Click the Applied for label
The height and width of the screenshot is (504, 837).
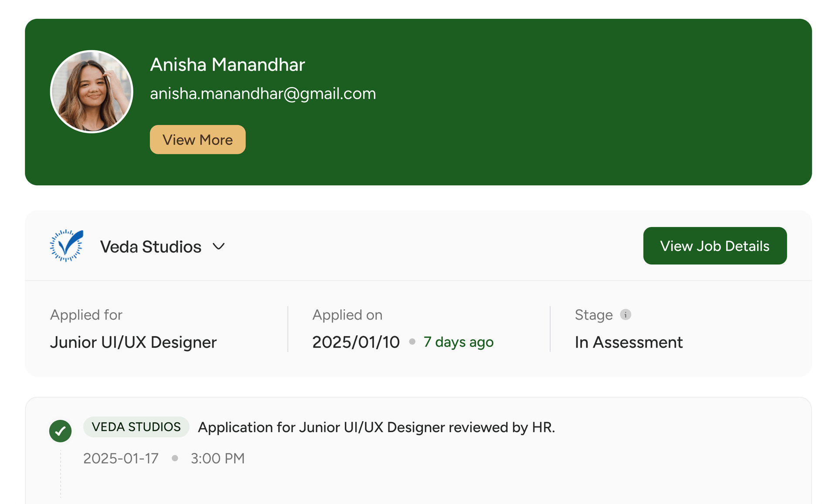[86, 315]
